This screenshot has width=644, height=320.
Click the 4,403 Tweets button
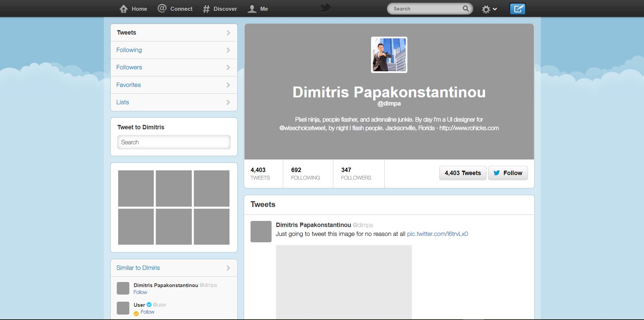click(462, 173)
